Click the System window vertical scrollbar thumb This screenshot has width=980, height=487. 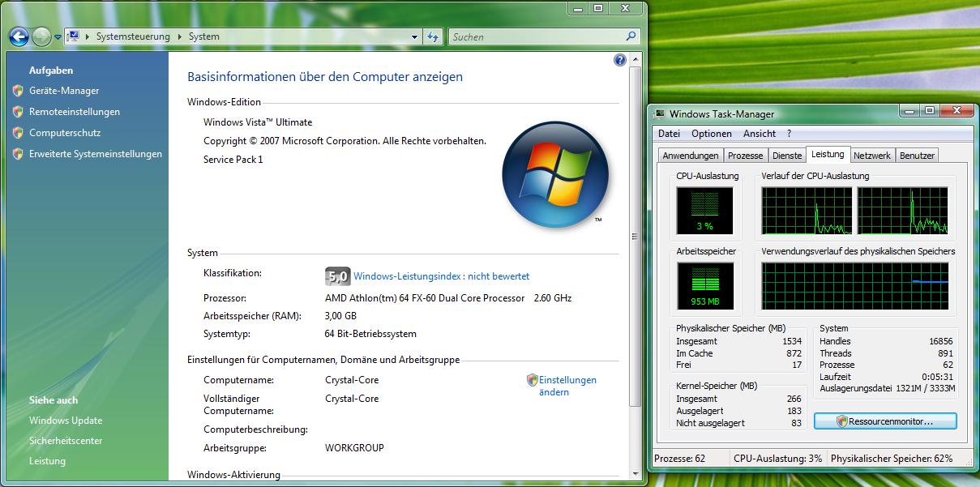tap(636, 237)
